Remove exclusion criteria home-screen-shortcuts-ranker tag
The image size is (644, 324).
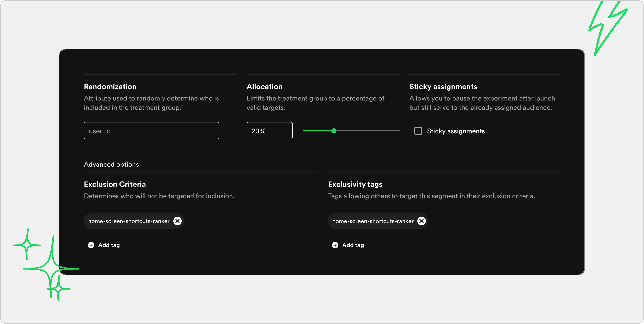(x=177, y=221)
